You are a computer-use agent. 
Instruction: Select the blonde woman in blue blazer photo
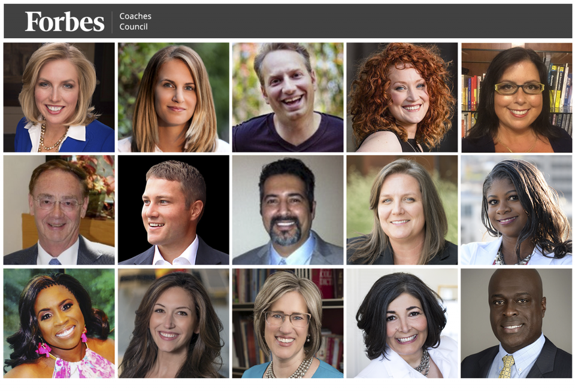(59, 98)
